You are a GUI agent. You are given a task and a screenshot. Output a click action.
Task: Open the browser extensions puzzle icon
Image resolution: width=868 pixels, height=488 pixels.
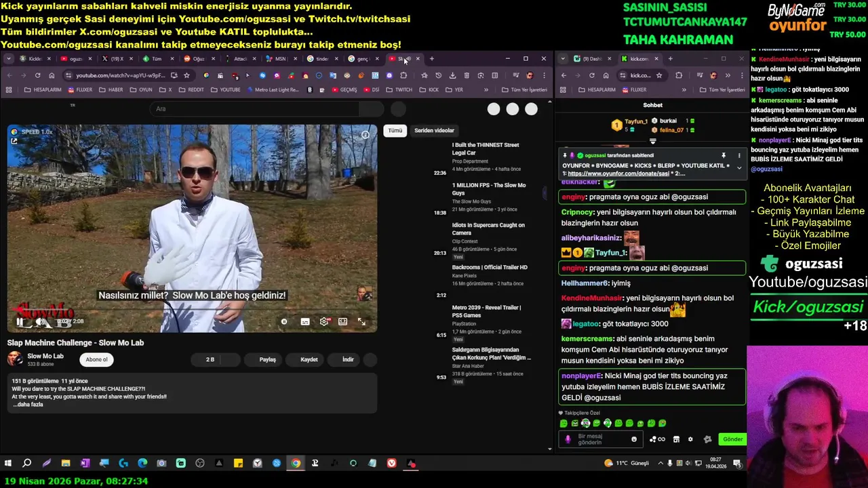click(x=403, y=75)
